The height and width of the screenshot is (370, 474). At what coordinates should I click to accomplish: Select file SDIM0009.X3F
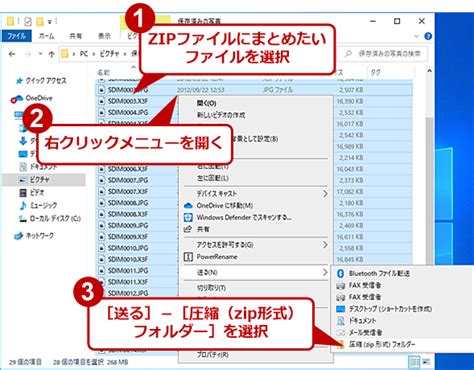(x=128, y=237)
